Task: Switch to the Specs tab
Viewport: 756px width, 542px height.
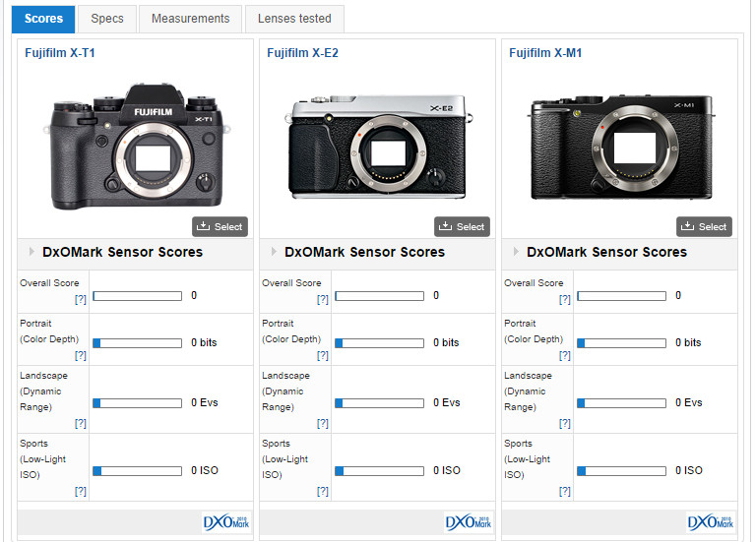Action: (x=107, y=19)
